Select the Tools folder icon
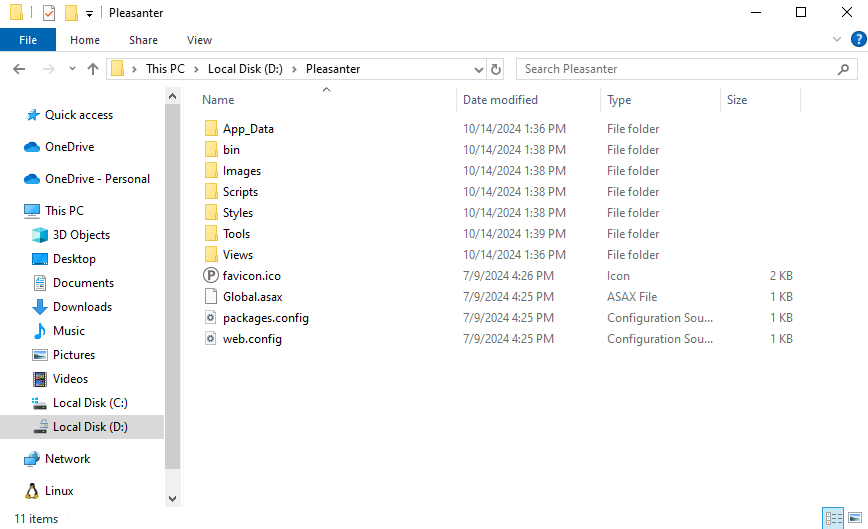 tap(211, 234)
